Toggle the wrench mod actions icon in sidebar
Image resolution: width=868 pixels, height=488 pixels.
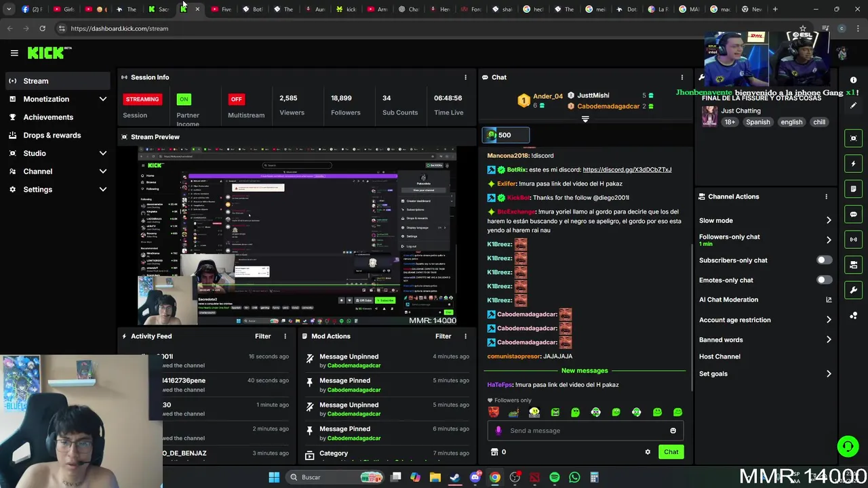tap(853, 290)
